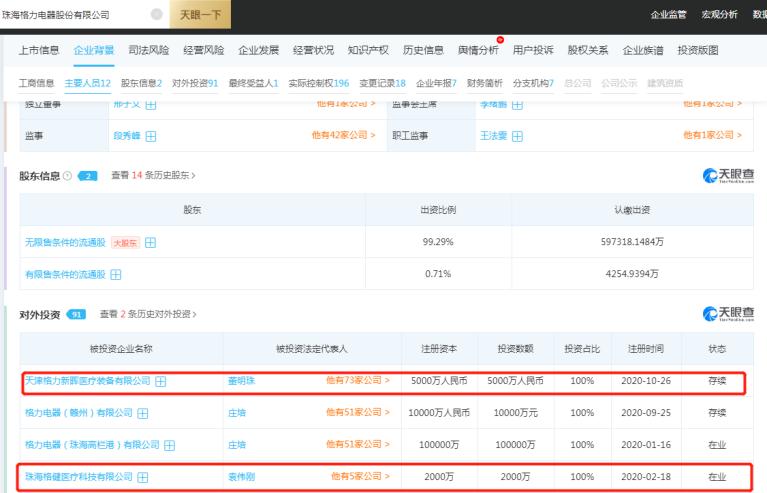Open 天津格力新晖医疗装备有限公司 company link
The width and height of the screenshot is (767, 493).
88,381
